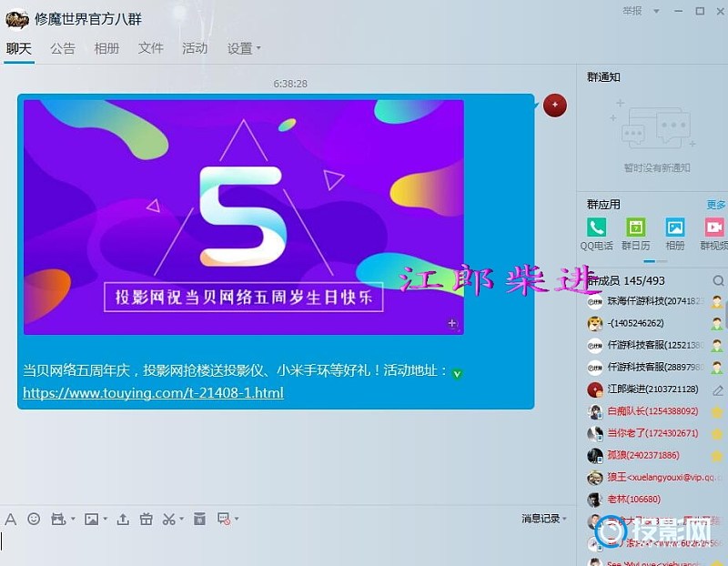
Task: Click the red sender avatar beside the message
Action: click(x=555, y=106)
